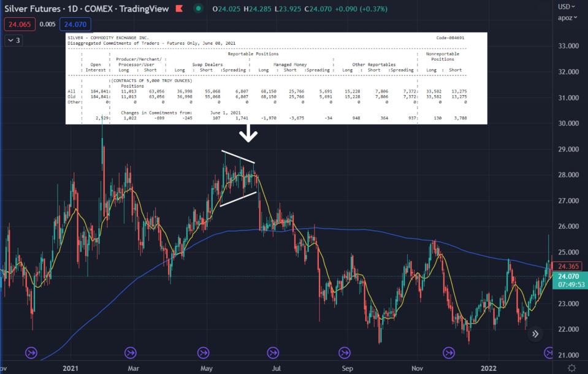Jump to the latest bar with the double-arrow button
588x374 pixels.
point(535,334)
